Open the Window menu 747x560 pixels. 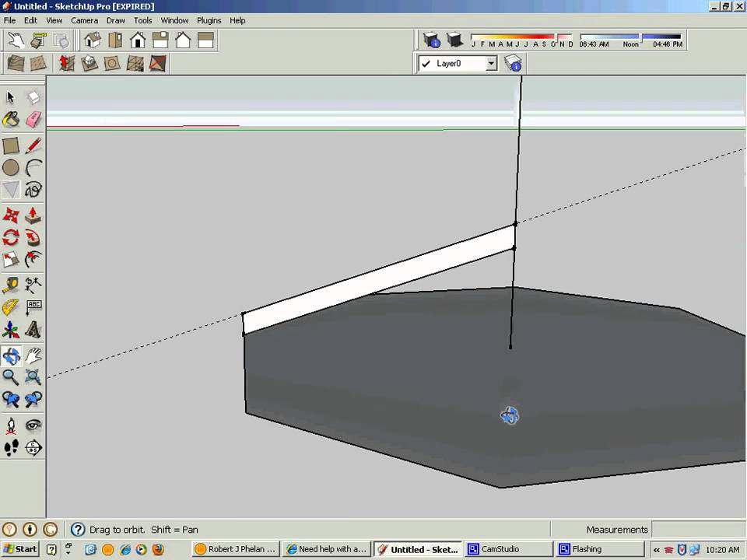click(174, 20)
